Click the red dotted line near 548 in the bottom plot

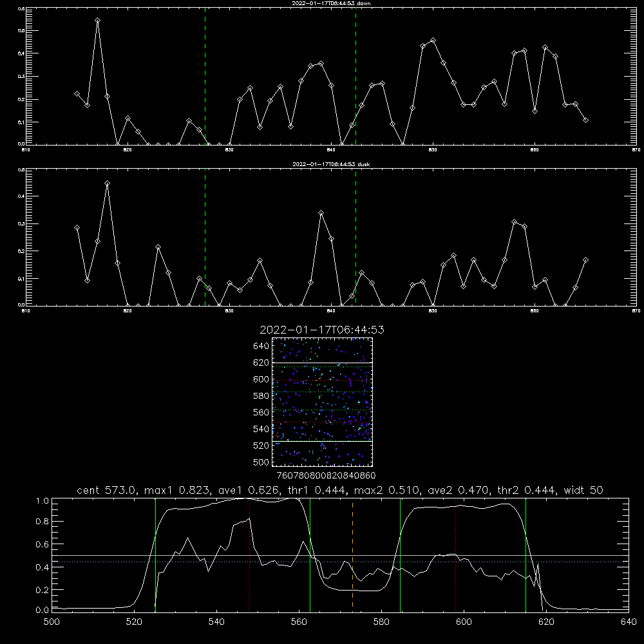[250, 555]
